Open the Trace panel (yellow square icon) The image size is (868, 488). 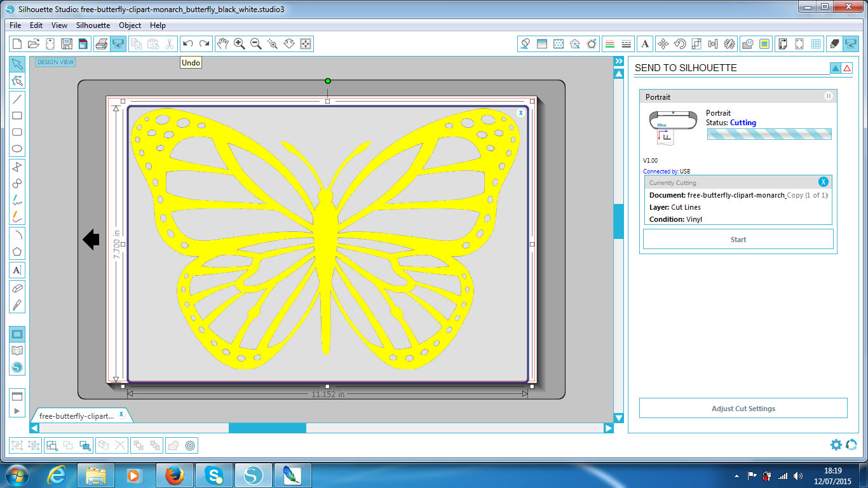click(x=764, y=44)
